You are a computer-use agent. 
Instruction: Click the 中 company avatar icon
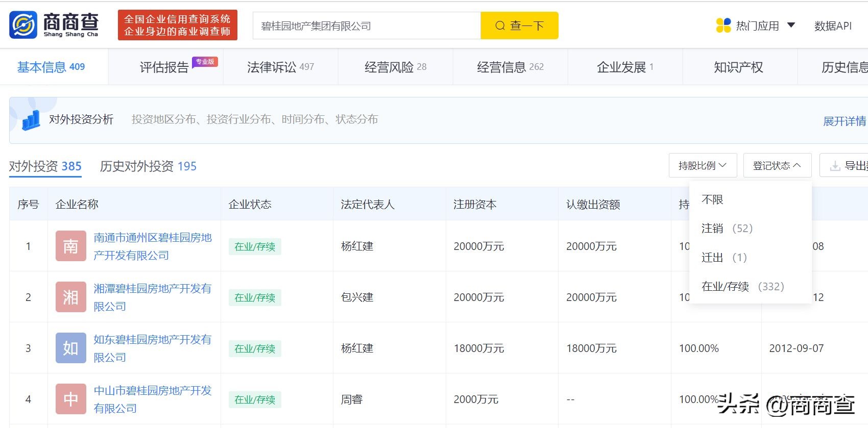[x=70, y=399]
